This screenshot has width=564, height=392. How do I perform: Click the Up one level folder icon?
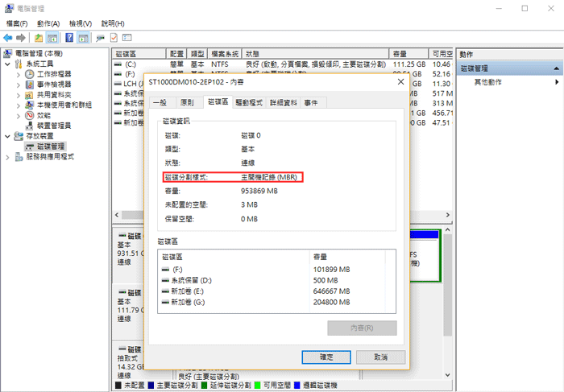tap(39, 38)
